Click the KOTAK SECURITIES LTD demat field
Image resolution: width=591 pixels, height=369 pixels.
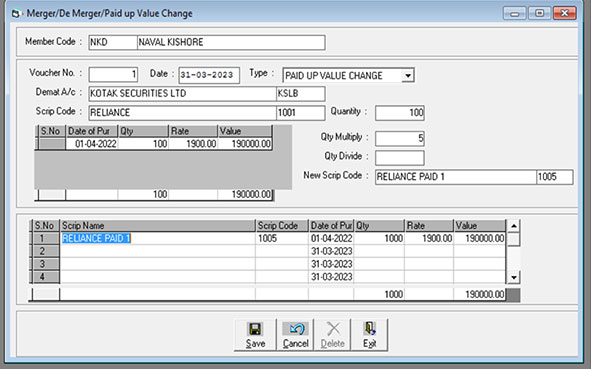(182, 93)
